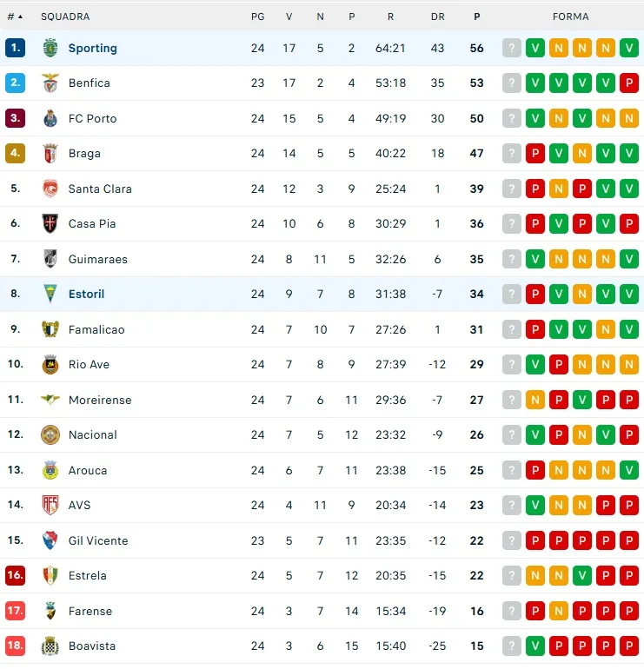Click the Boavista checkered crest icon
This screenshot has height=669, width=644.
(50, 646)
